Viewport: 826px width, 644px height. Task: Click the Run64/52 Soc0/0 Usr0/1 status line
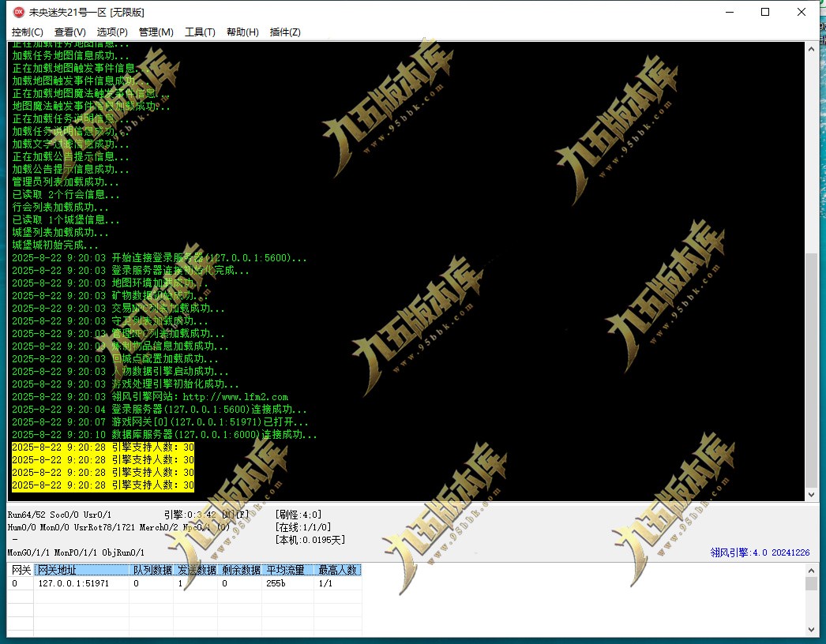point(59,515)
